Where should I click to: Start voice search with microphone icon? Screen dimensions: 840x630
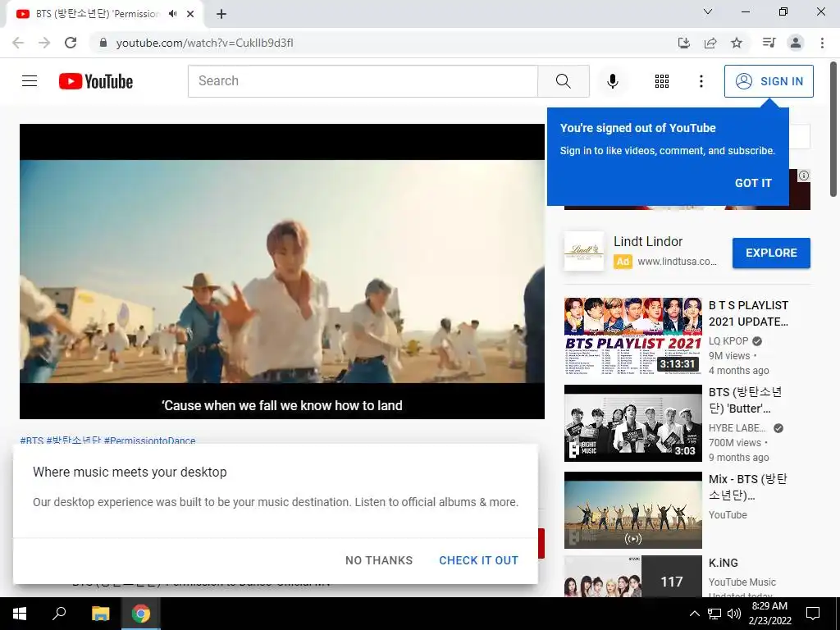[x=612, y=81]
